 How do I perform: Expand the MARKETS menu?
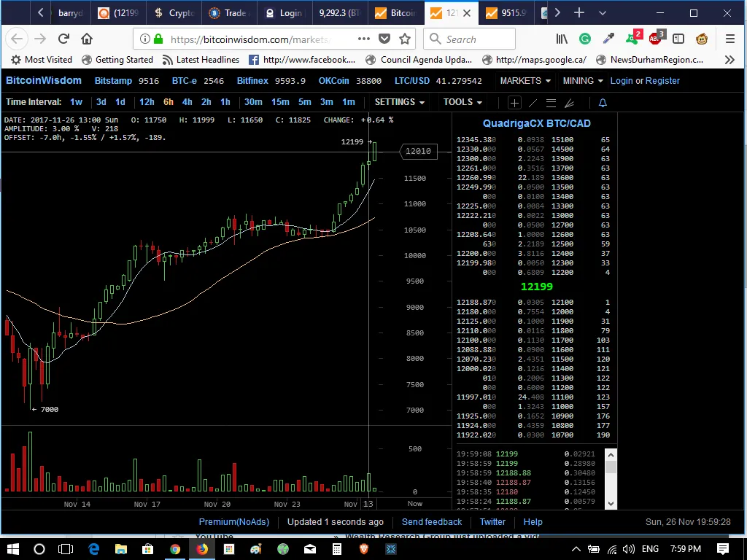pos(525,80)
